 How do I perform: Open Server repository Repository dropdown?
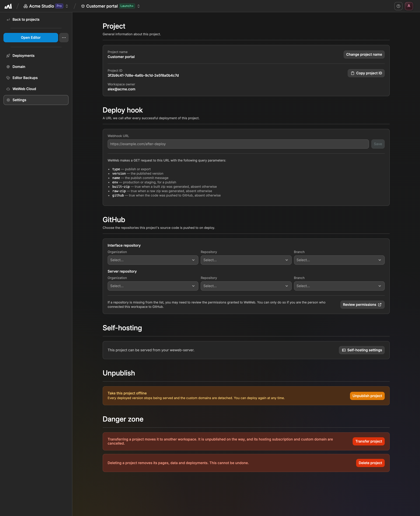click(x=246, y=286)
